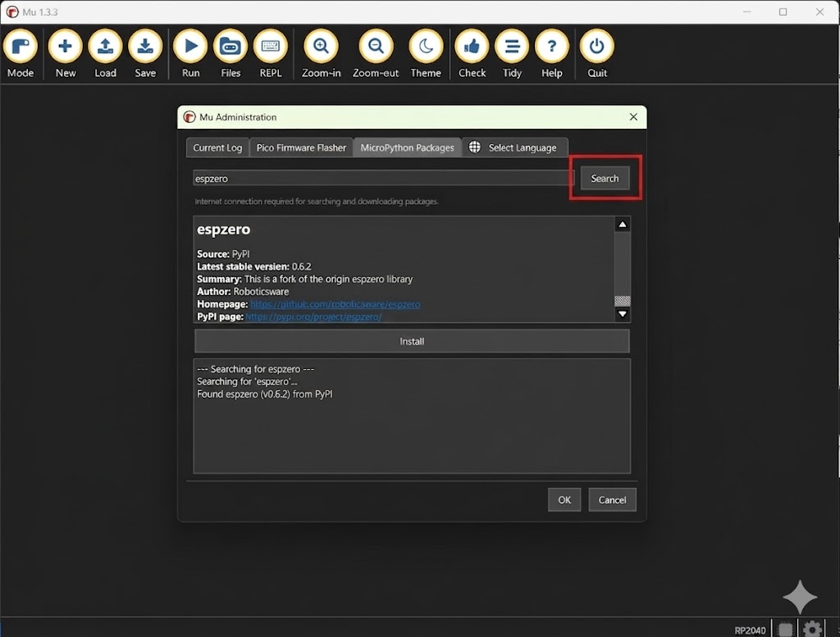Select the MicroPython Packages tab
Image resolution: width=840 pixels, height=637 pixels.
pos(407,148)
